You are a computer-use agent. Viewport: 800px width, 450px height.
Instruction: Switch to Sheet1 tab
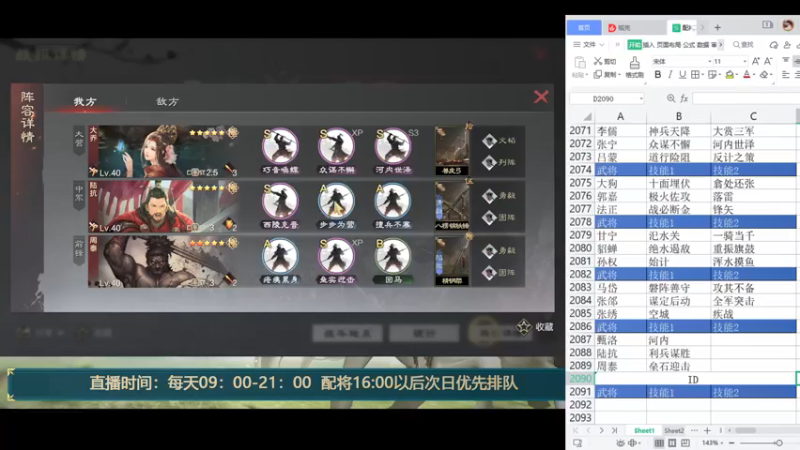pyautogui.click(x=644, y=431)
